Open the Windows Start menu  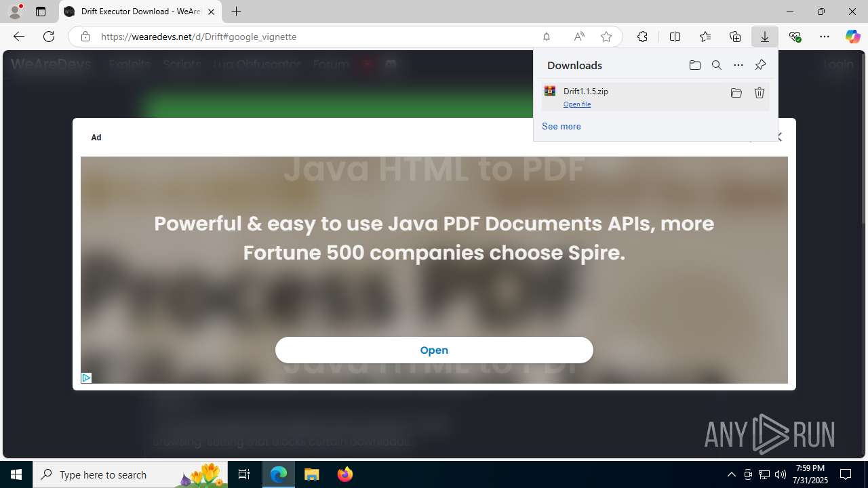click(16, 474)
